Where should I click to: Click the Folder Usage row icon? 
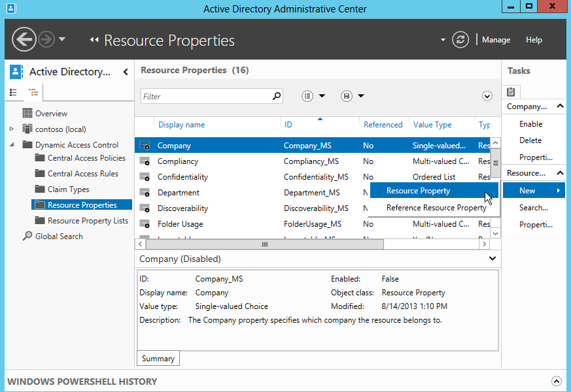coord(145,224)
